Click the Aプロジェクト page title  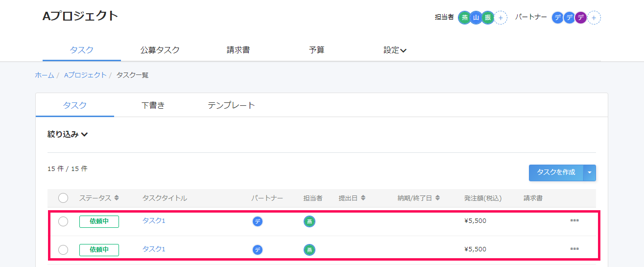click(x=80, y=16)
